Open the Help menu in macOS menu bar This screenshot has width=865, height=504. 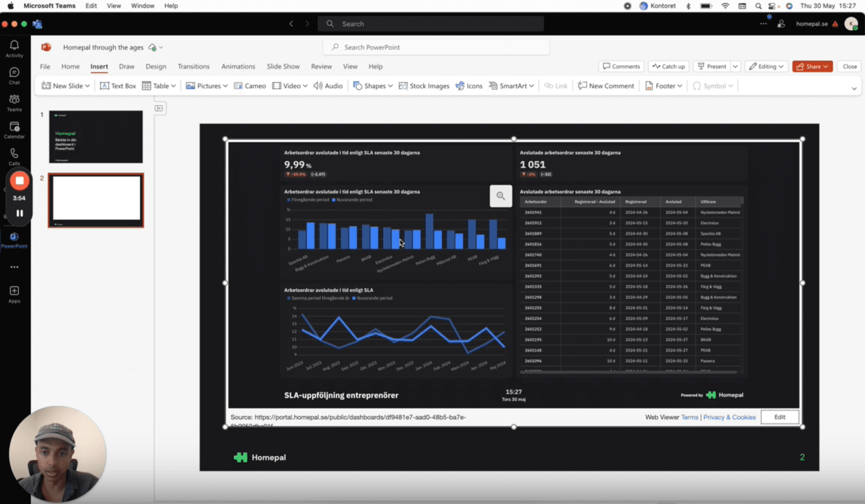[171, 6]
